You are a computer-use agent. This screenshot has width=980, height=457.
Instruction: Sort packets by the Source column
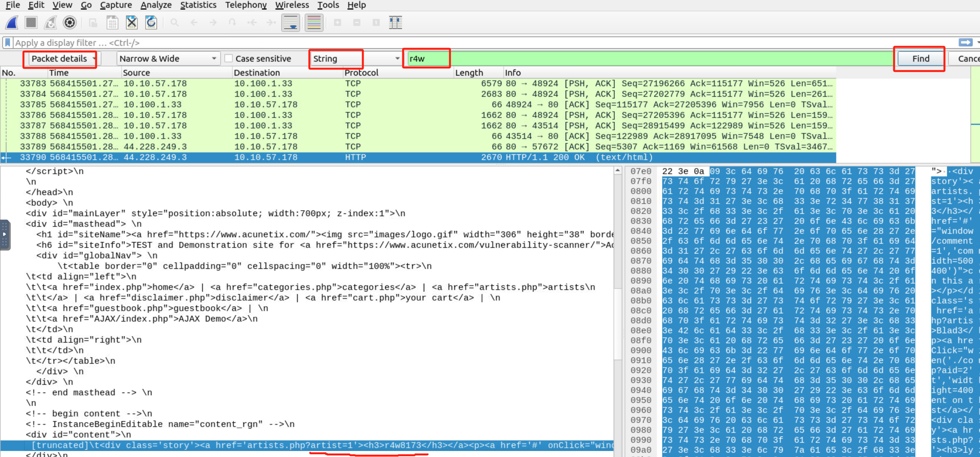tap(177, 73)
